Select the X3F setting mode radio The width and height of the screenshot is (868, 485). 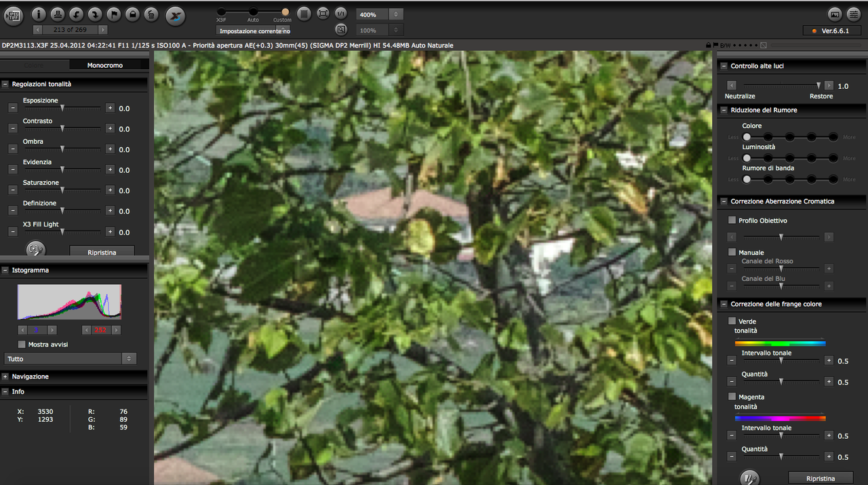[221, 12]
